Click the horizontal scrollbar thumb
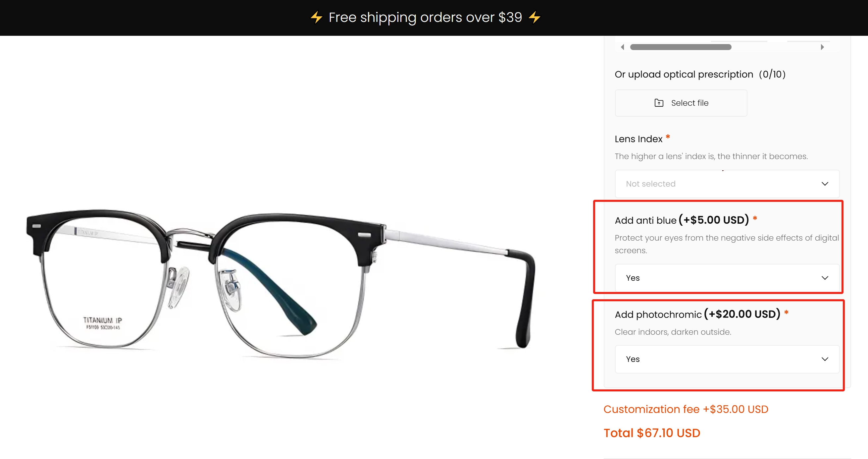This screenshot has height=459, width=868. (681, 47)
